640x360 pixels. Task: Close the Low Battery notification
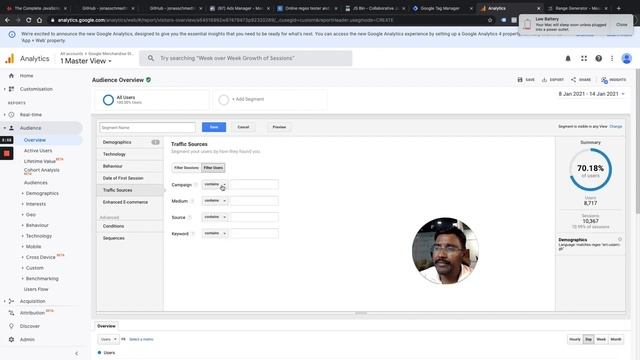(x=622, y=24)
